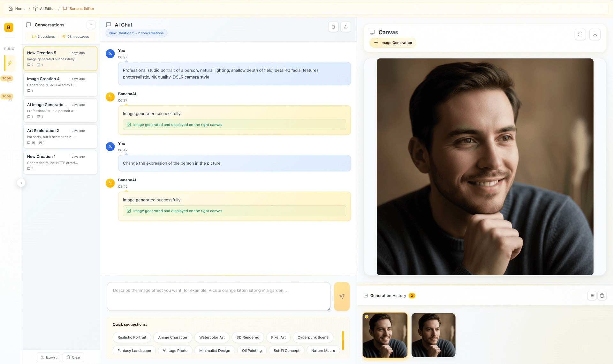The width and height of the screenshot is (613, 364).
Task: Navigate to Home breadcrumb
Action: (17, 9)
